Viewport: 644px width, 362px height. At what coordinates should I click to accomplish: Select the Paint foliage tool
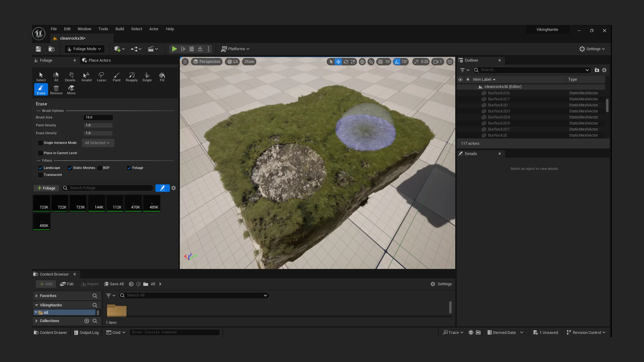coord(116,77)
